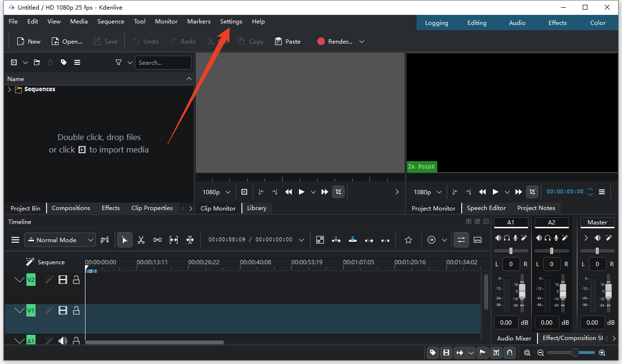
Task: Expand the Sequences folder
Action: click(9, 90)
